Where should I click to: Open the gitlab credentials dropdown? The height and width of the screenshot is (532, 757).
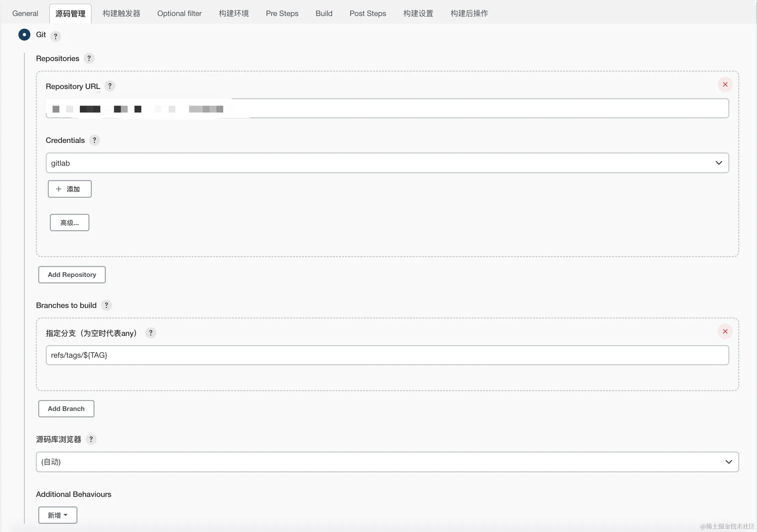click(387, 163)
